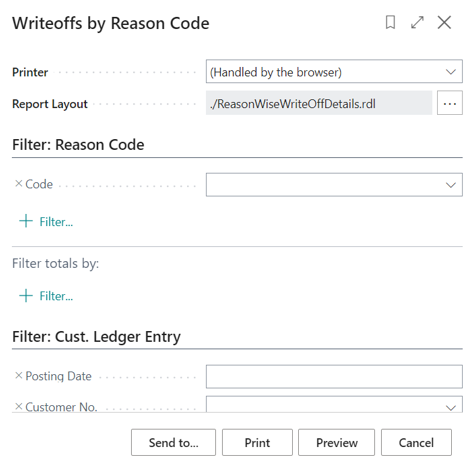Open the Printer dropdown list
This screenshot has height=470, width=475.
pyautogui.click(x=334, y=72)
